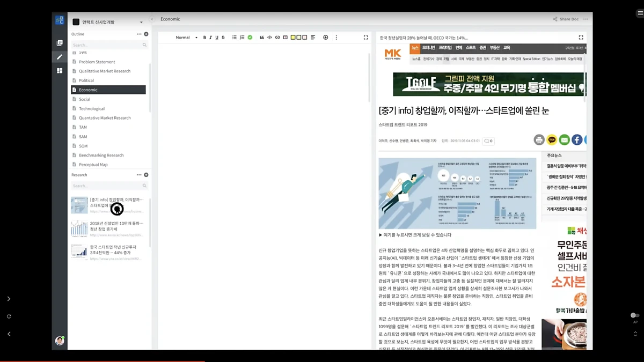
Task: Toggle bold formatting
Action: (204, 37)
